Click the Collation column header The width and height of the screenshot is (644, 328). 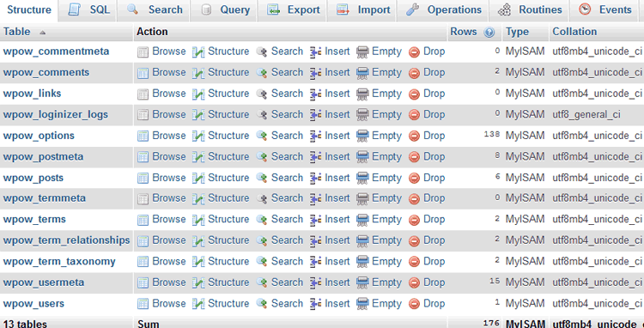(574, 32)
